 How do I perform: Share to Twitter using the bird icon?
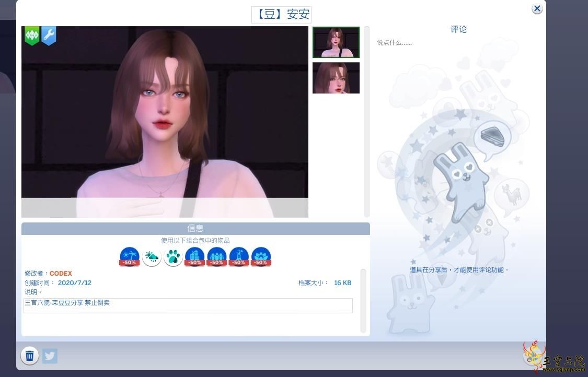(x=50, y=356)
